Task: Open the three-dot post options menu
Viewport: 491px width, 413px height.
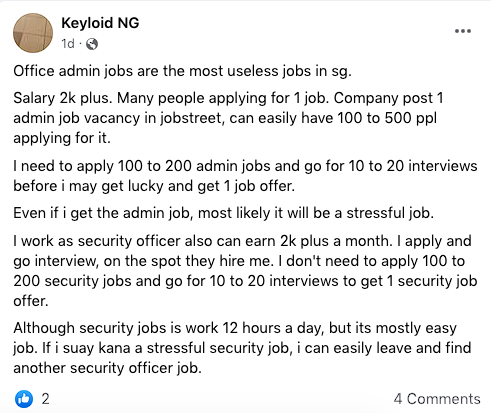Action: click(x=463, y=31)
